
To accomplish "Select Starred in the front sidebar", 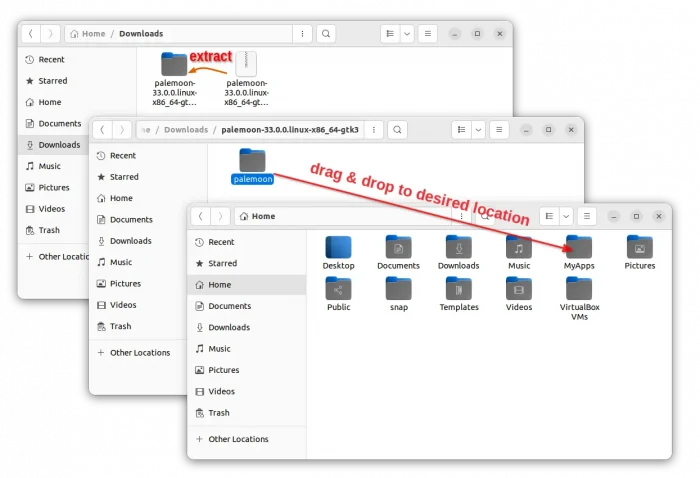I will 222,263.
